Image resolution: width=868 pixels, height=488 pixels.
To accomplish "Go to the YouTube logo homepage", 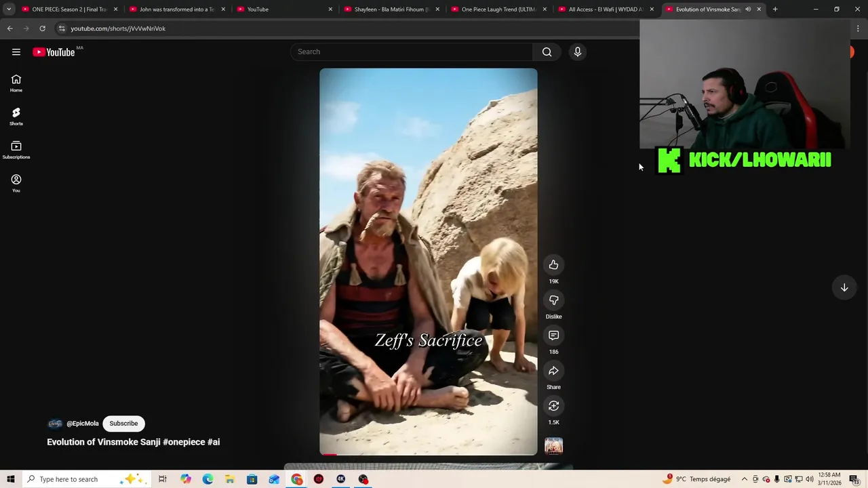I will 54,52.
